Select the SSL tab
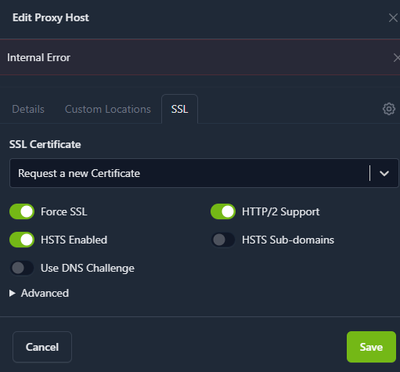This screenshot has width=400, height=372. coord(180,109)
